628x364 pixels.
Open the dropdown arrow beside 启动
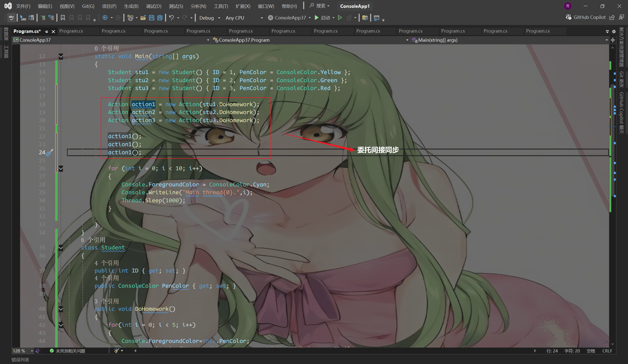pos(333,18)
